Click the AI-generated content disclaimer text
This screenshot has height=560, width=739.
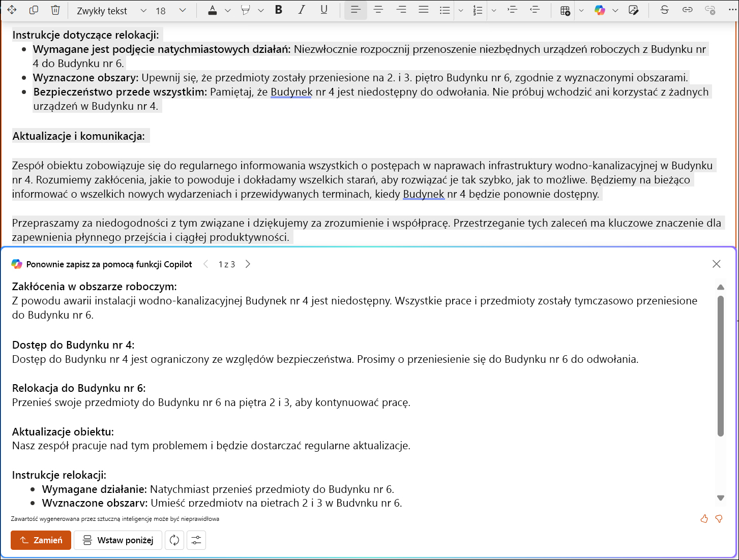[115, 519]
